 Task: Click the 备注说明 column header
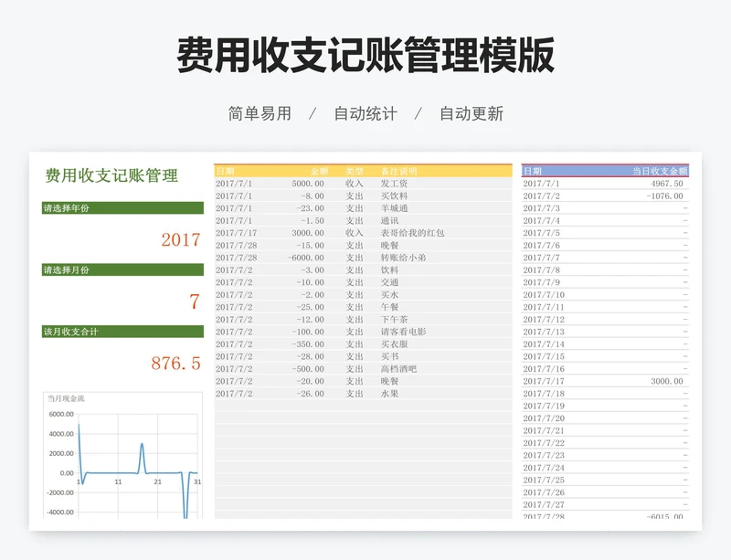[399, 171]
